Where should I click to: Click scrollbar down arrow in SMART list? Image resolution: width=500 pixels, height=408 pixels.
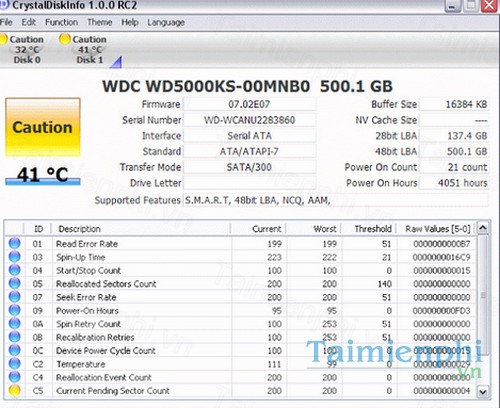click(x=483, y=391)
